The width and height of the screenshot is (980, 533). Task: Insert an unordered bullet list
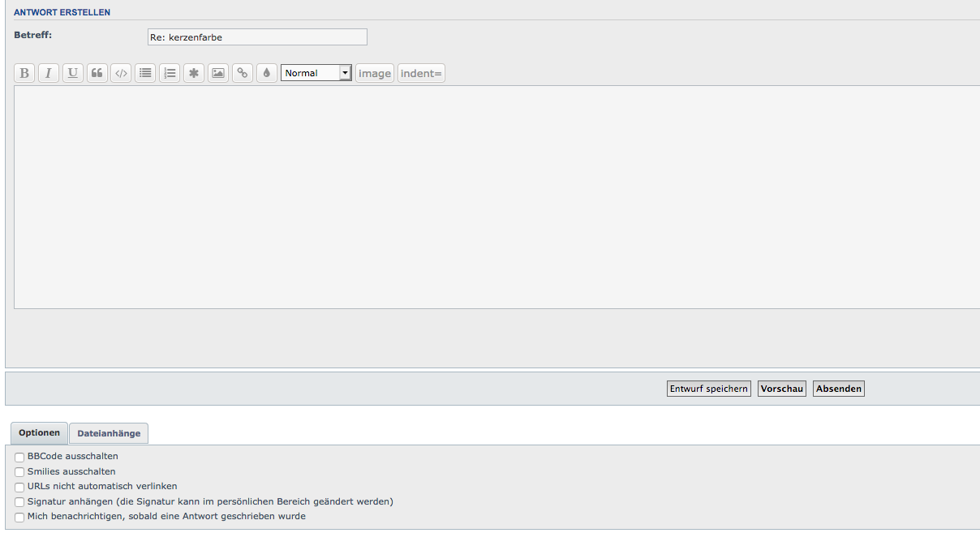(145, 73)
